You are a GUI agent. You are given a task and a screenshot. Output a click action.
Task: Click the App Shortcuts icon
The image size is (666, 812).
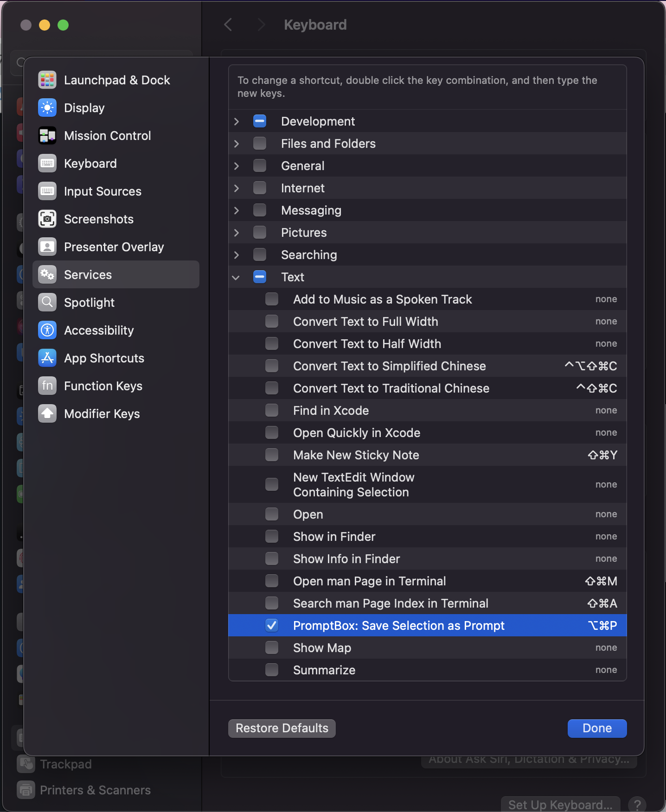pyautogui.click(x=47, y=358)
